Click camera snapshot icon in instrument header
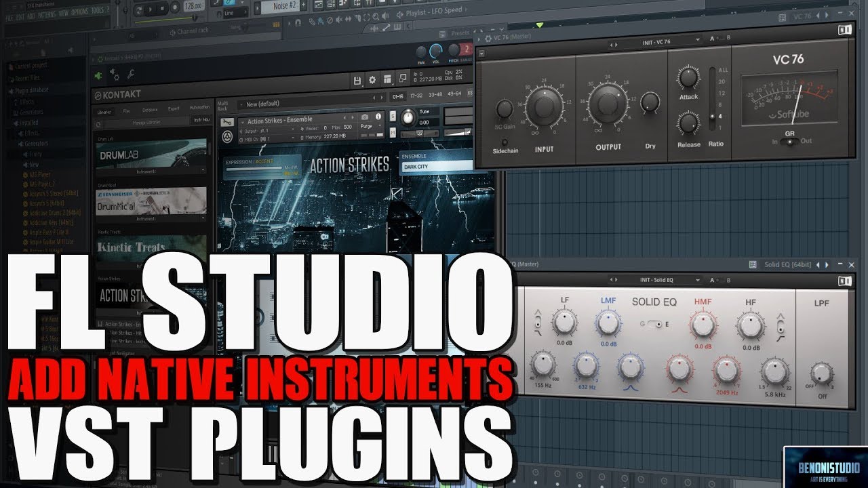This screenshot has height=488, width=868. [x=365, y=118]
